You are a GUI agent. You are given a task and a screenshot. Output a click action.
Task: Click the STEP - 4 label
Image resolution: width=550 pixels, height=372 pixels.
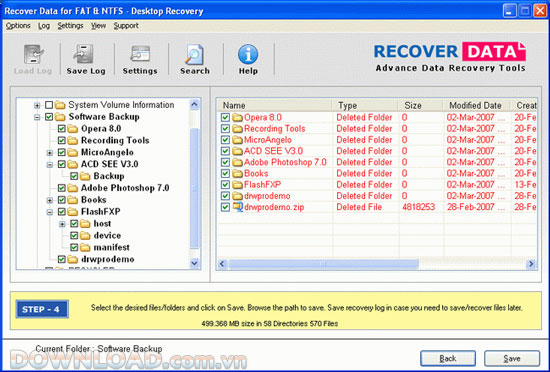click(42, 309)
